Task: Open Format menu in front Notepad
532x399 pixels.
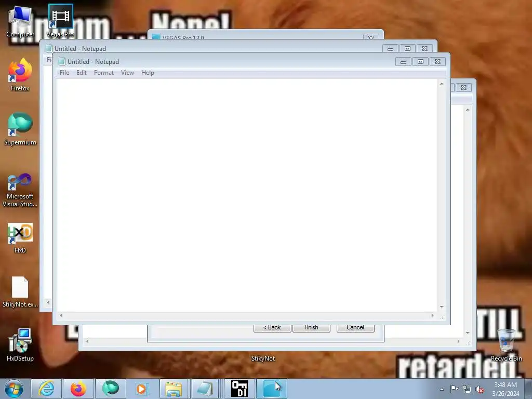Action: [x=104, y=73]
